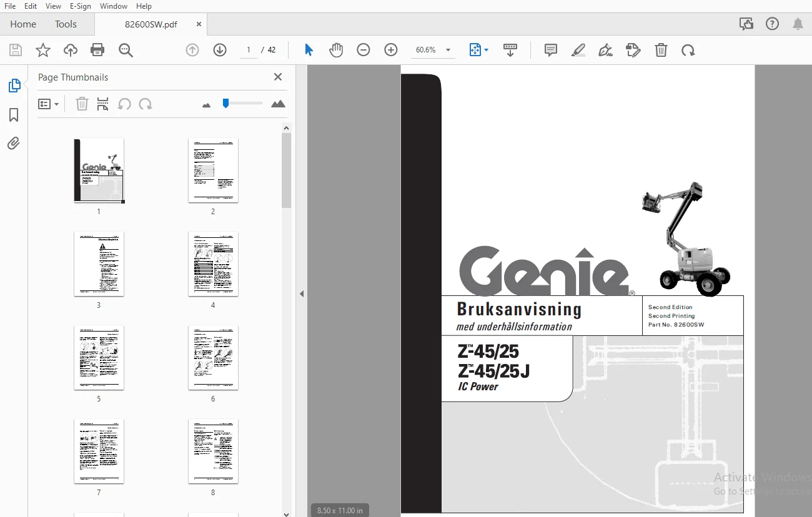
Task: Select the page 1 thumbnail
Action: [x=99, y=170]
